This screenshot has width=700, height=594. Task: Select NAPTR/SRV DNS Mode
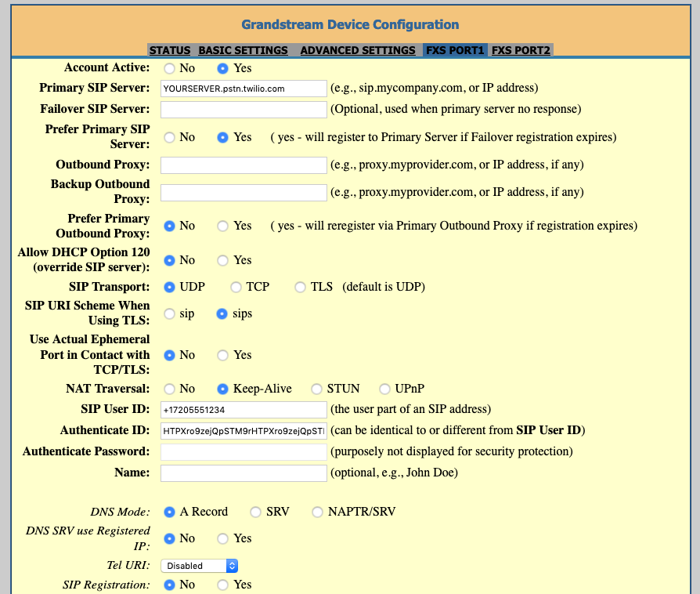coord(317,512)
